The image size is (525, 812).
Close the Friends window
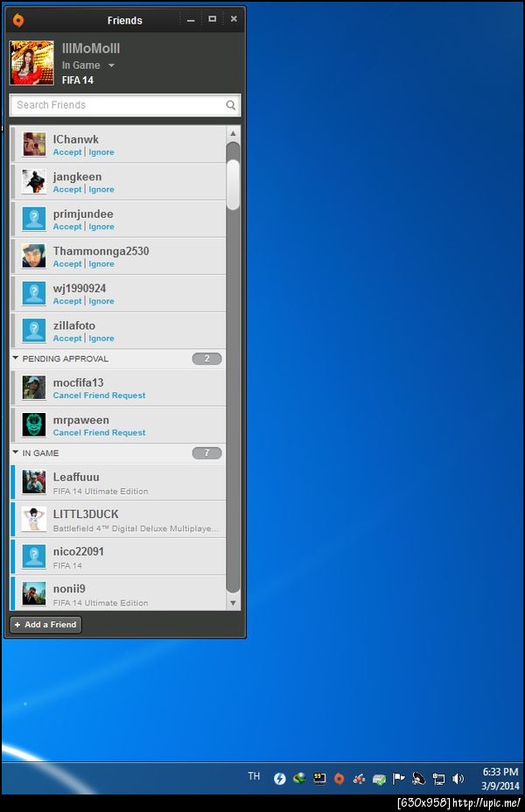click(x=234, y=19)
